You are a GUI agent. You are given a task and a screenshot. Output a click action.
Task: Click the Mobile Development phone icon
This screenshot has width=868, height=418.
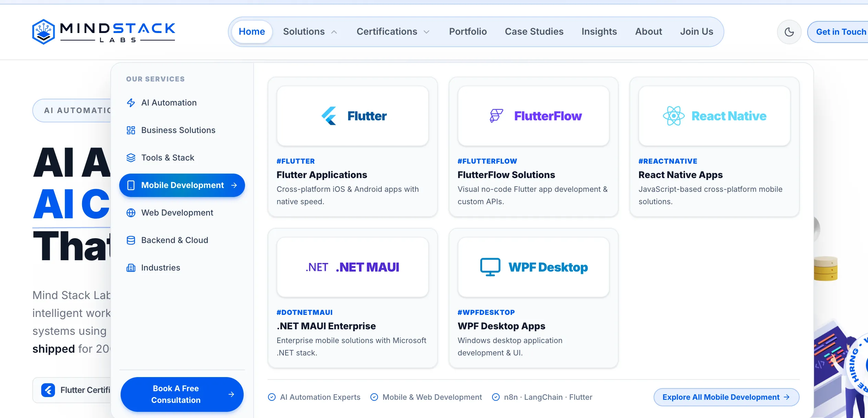131,185
